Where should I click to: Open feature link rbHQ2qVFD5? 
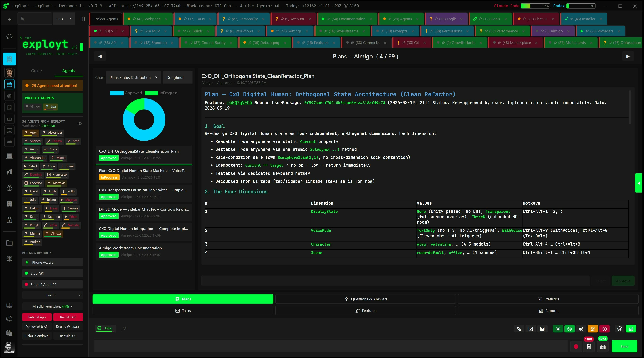tap(239, 102)
